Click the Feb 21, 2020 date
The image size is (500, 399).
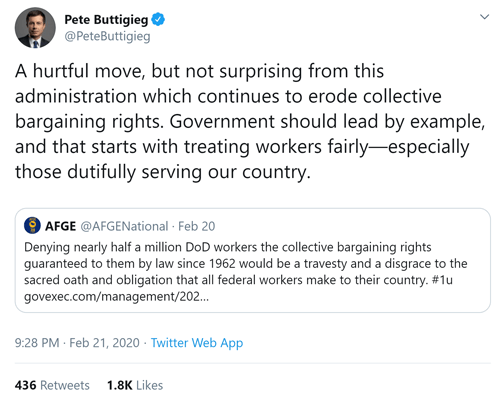(104, 343)
